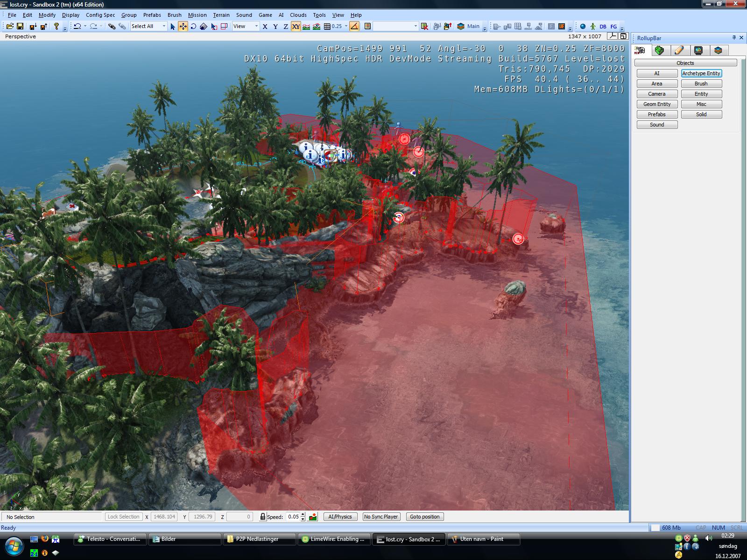Switch to the Objects tab in RollupBar
747x560 pixels.
point(640,50)
